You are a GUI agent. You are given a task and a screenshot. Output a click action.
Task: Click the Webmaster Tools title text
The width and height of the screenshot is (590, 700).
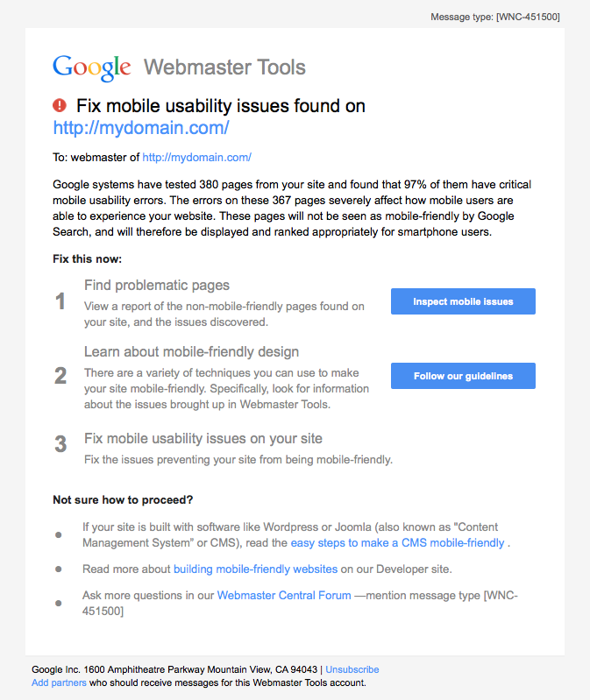[x=224, y=67]
